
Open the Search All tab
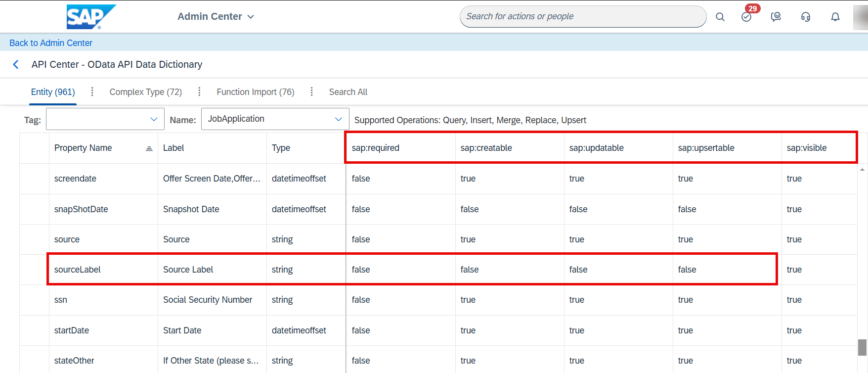click(x=348, y=92)
